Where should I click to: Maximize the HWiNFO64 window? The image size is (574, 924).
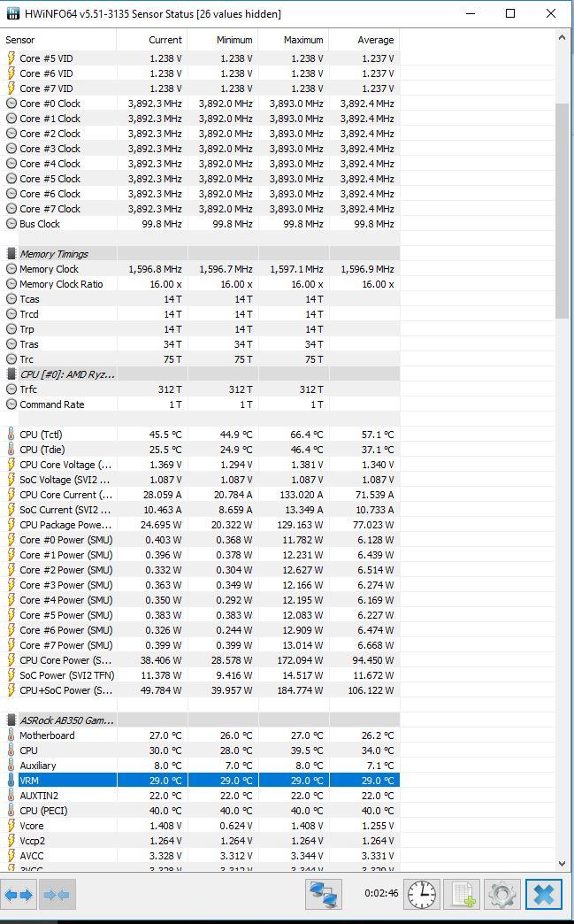coord(510,13)
